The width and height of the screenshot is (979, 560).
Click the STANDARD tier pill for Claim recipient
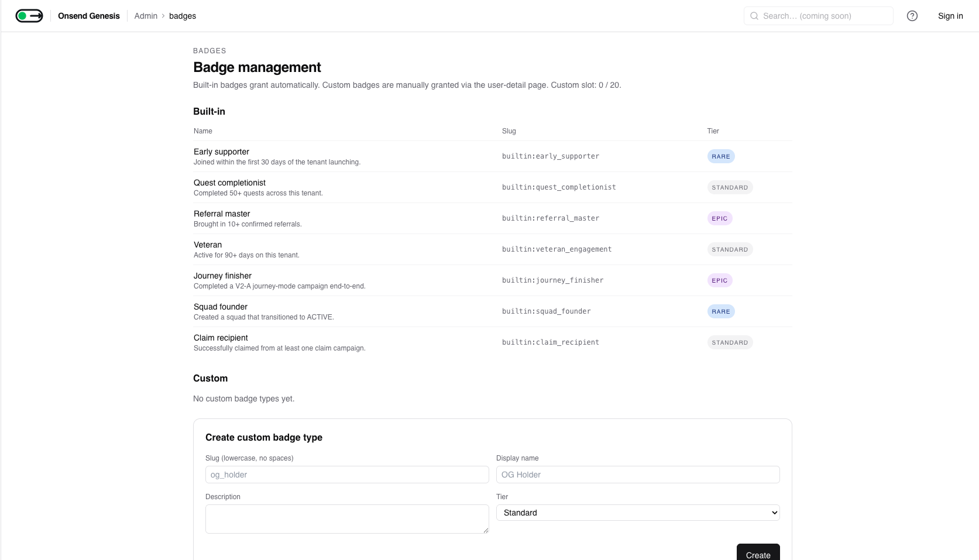[730, 342]
